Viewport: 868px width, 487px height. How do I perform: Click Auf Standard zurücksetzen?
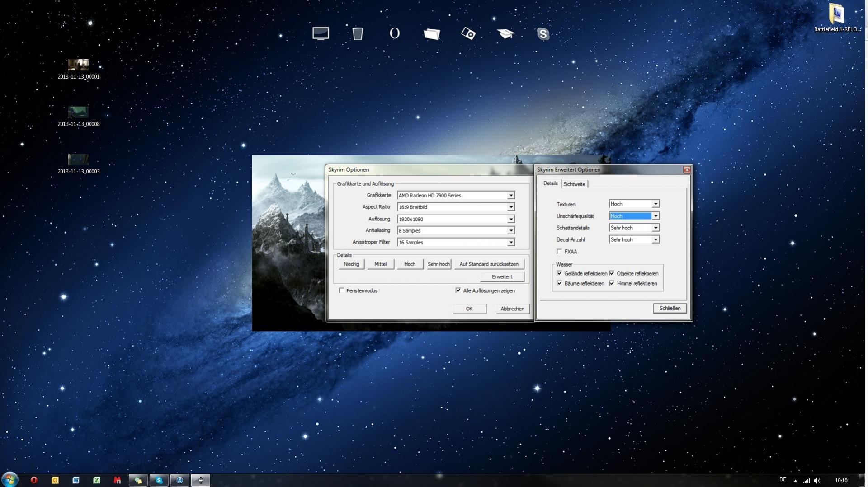point(489,264)
